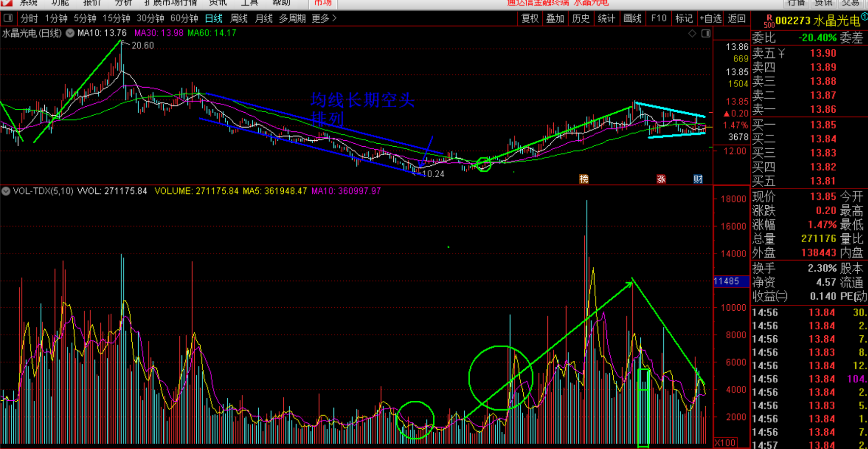Toggle the left sidebar panel icon
The image size is (868, 449).
(8, 19)
